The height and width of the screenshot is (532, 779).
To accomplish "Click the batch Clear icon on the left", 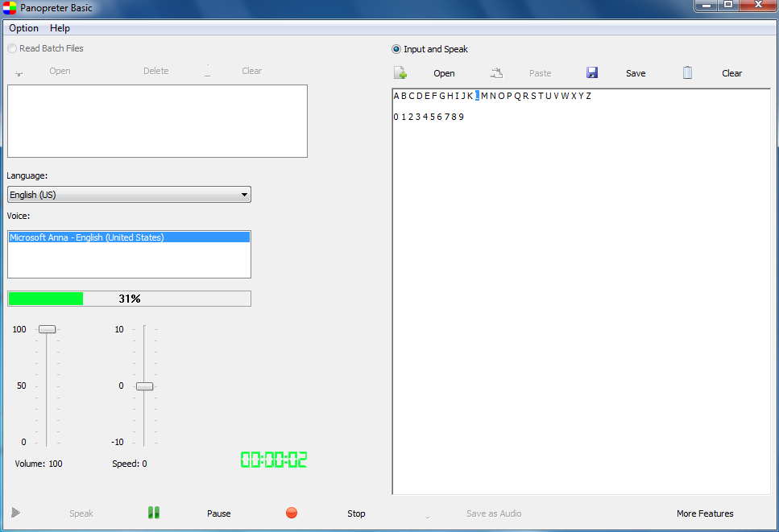I will coord(207,71).
